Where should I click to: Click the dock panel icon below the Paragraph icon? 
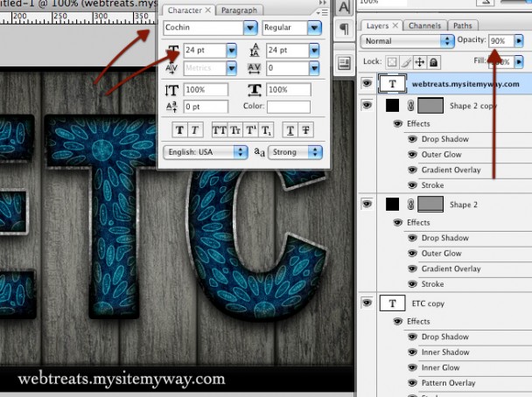coord(344,63)
